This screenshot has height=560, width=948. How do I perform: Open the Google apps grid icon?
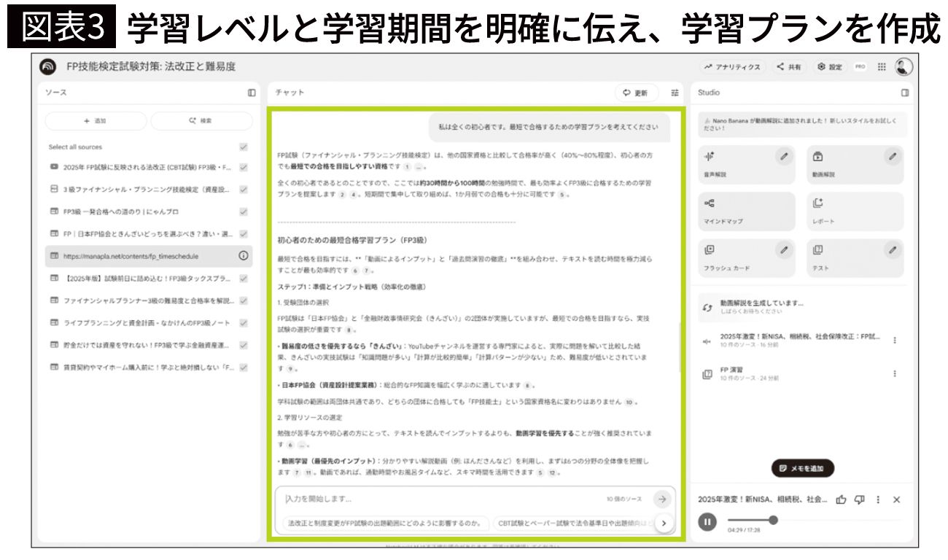click(882, 66)
